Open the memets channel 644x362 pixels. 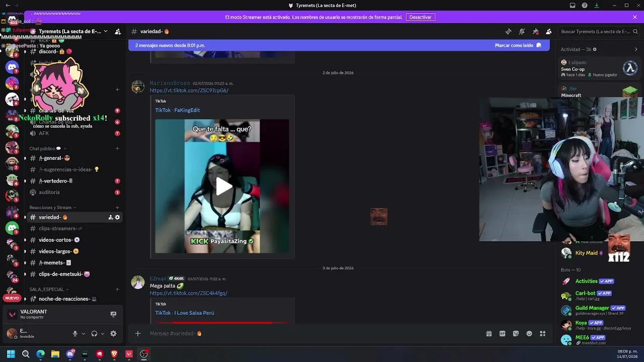(x=75, y=262)
